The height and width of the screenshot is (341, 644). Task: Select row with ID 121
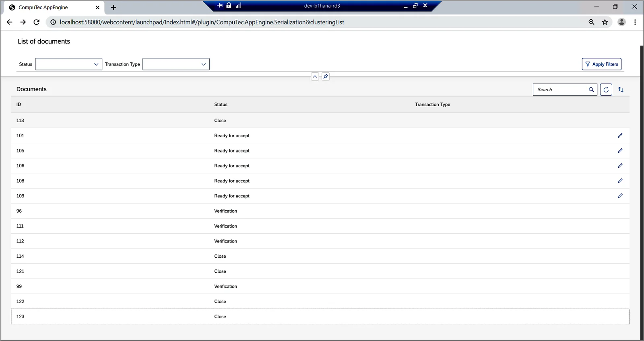(320, 271)
